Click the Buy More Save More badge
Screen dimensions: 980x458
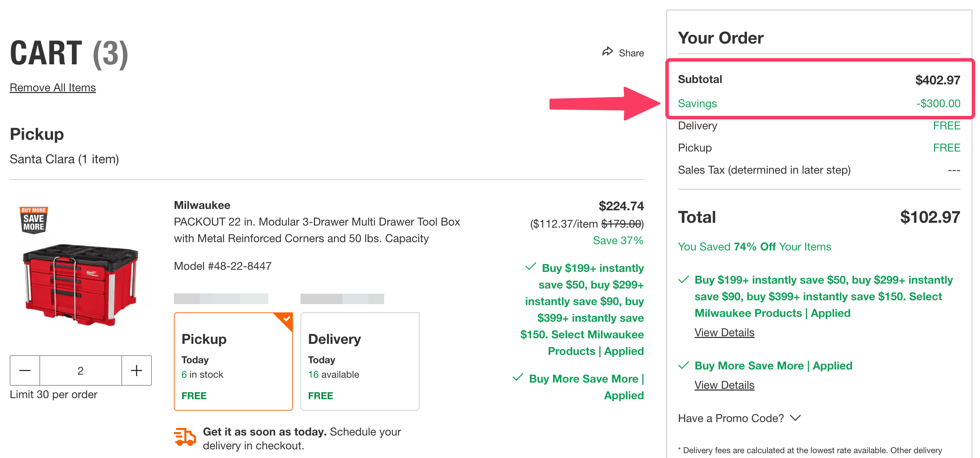coord(34,220)
